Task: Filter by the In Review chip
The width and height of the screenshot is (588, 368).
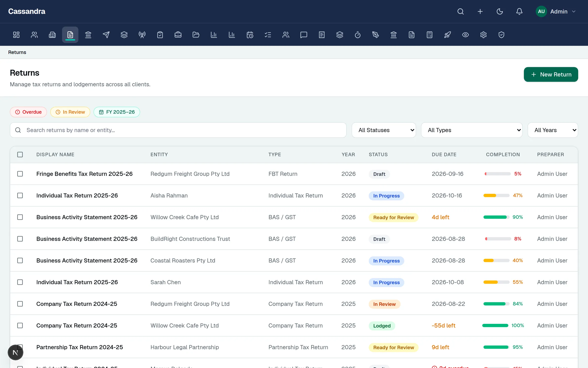Action: pyautogui.click(x=70, y=112)
